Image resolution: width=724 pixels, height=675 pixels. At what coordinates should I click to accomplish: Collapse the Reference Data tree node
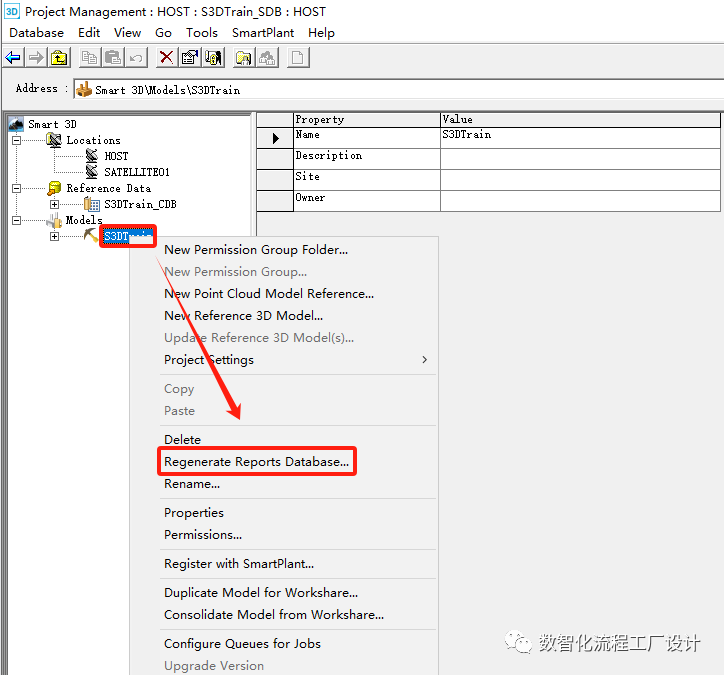[x=17, y=188]
